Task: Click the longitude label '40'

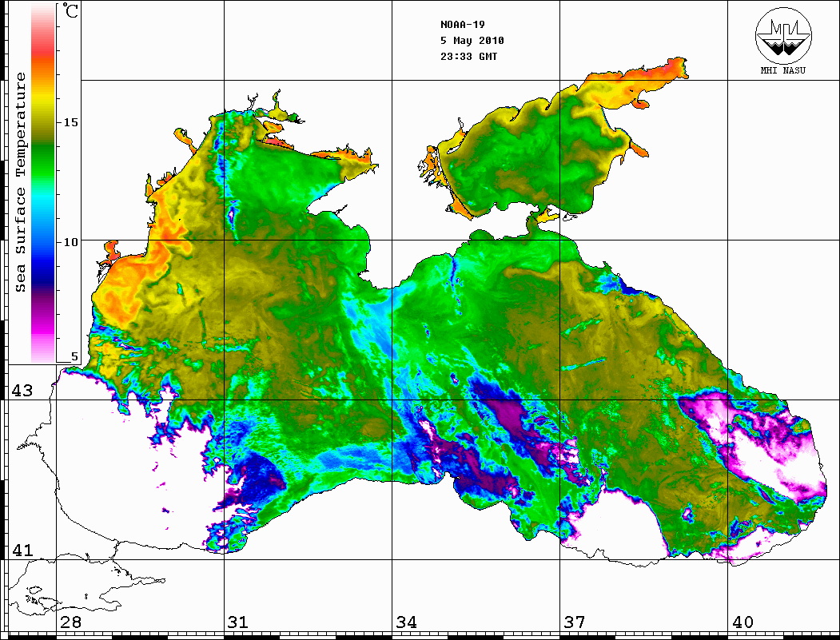Action: [x=742, y=622]
